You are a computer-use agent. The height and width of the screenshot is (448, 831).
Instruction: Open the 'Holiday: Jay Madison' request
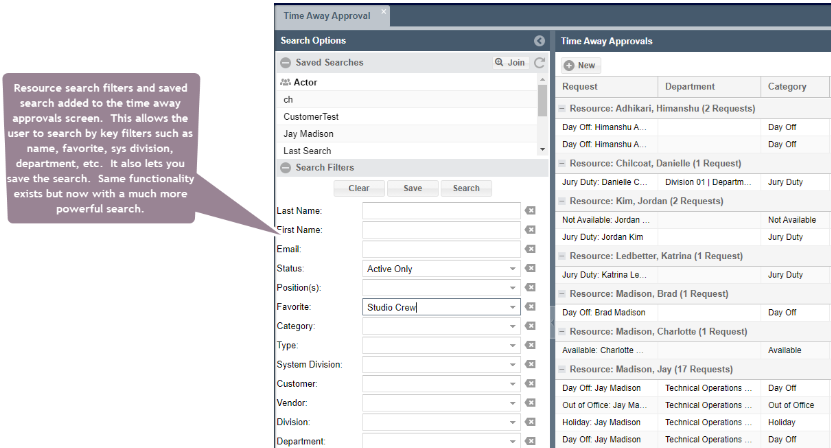click(x=601, y=423)
